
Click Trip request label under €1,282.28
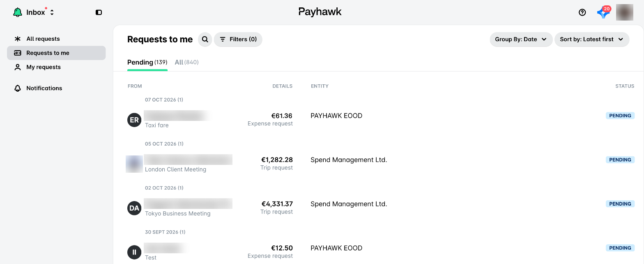point(277,168)
